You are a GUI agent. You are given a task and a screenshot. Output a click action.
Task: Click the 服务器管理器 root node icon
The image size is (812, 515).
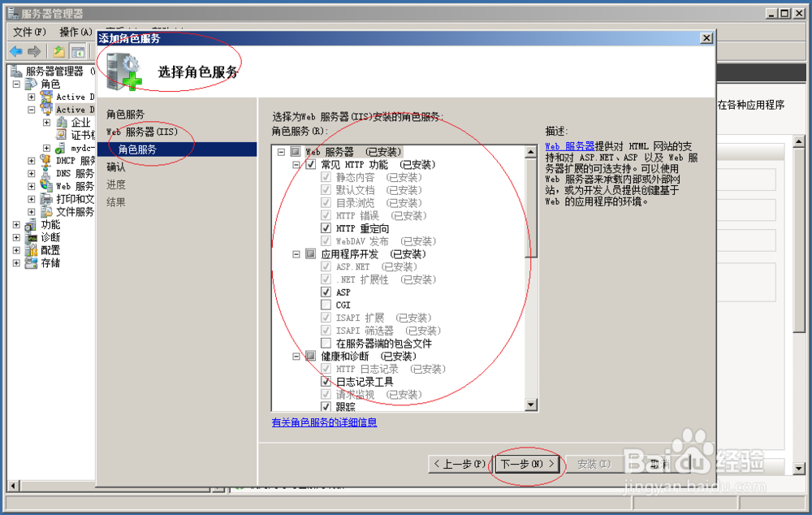tap(18, 71)
